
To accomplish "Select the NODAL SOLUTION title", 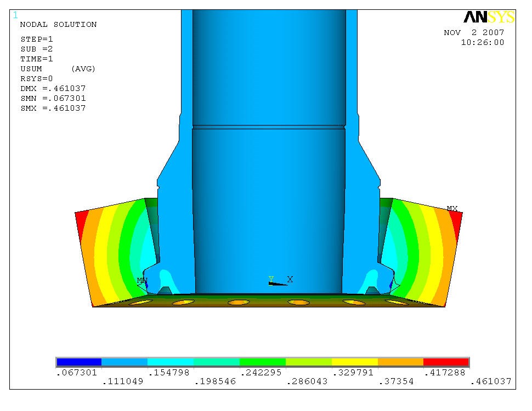I will click(x=58, y=24).
